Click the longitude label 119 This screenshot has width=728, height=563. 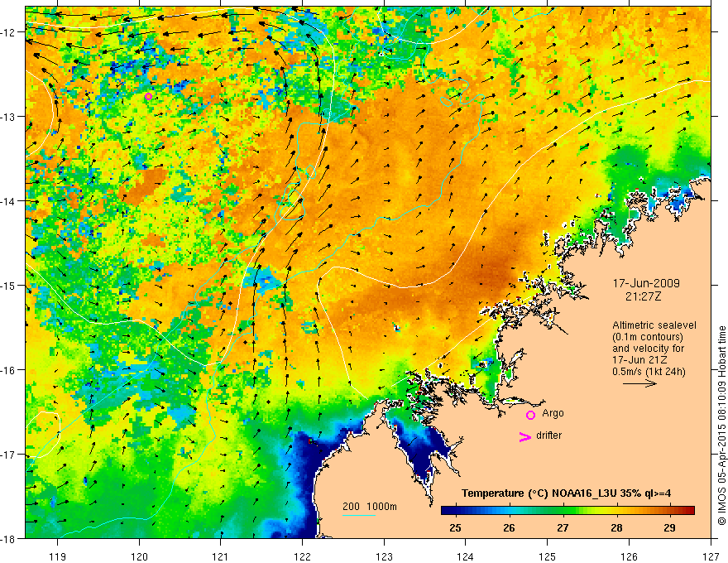tap(58, 556)
